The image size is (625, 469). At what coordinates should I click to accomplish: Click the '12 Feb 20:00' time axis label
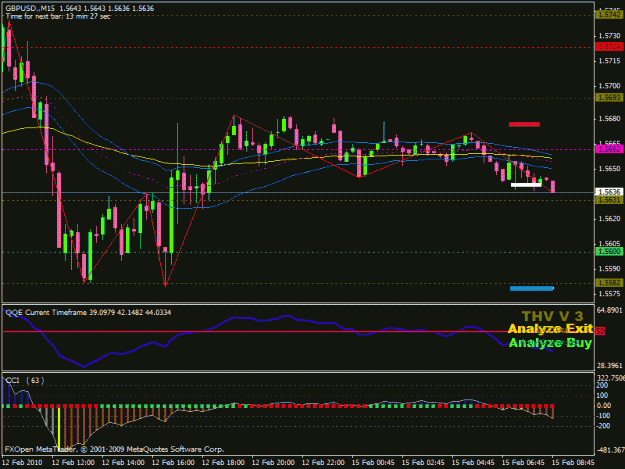[x=273, y=462]
